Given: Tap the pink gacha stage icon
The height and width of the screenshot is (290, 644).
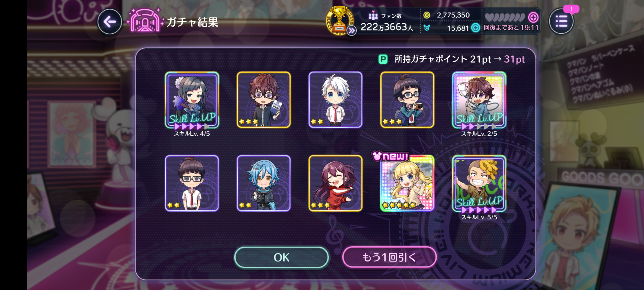Looking at the screenshot, I should 145,21.
